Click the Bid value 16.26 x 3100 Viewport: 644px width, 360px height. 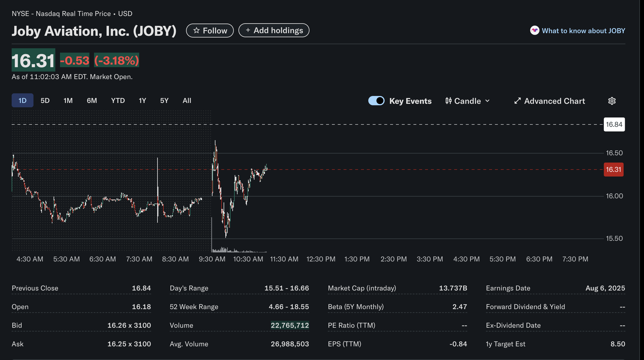129,325
